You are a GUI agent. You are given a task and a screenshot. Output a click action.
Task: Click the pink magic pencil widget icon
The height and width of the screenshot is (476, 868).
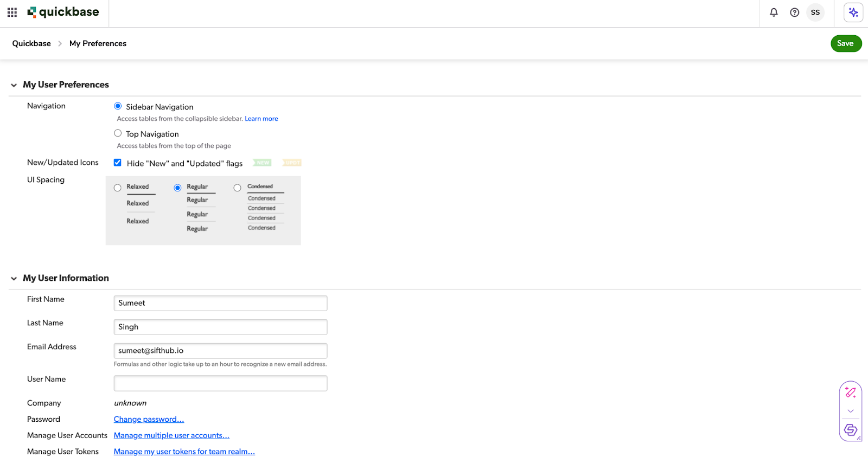[850, 393]
